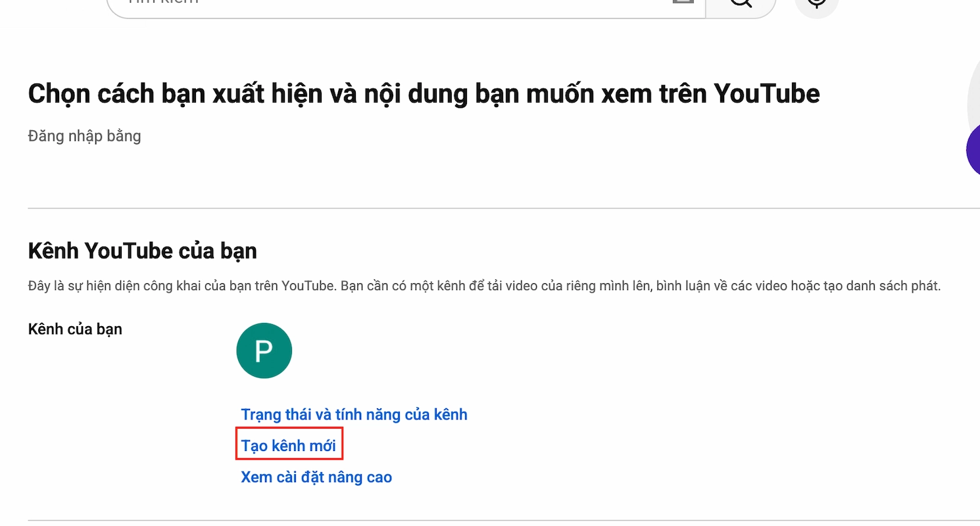980x526 pixels.
Task: Open the 'Tạo kênh mới' link
Action: point(289,446)
